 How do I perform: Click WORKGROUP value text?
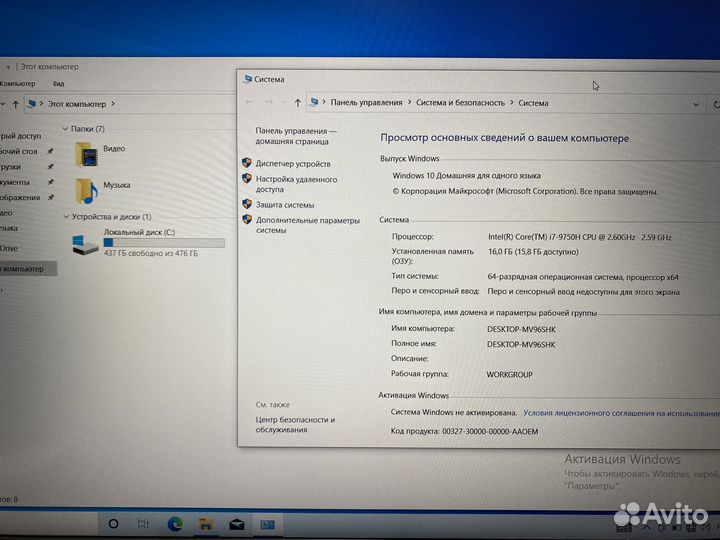coord(509,375)
